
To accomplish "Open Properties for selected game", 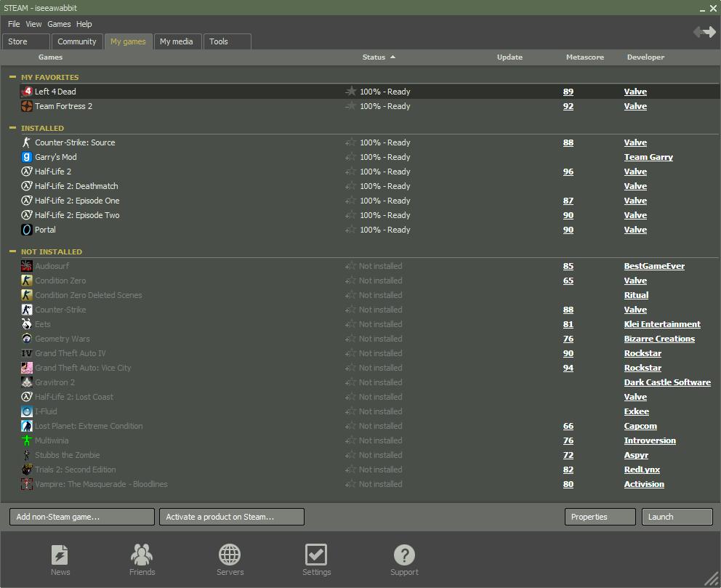I will pyautogui.click(x=600, y=517).
